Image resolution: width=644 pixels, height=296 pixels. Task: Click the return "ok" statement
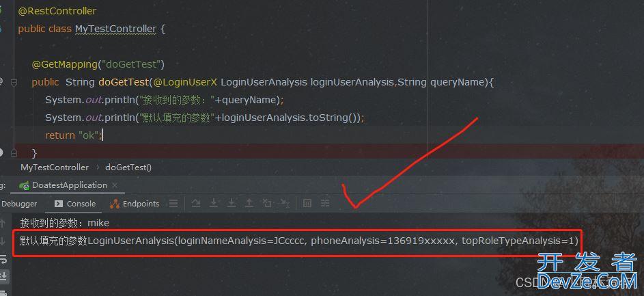(73, 135)
